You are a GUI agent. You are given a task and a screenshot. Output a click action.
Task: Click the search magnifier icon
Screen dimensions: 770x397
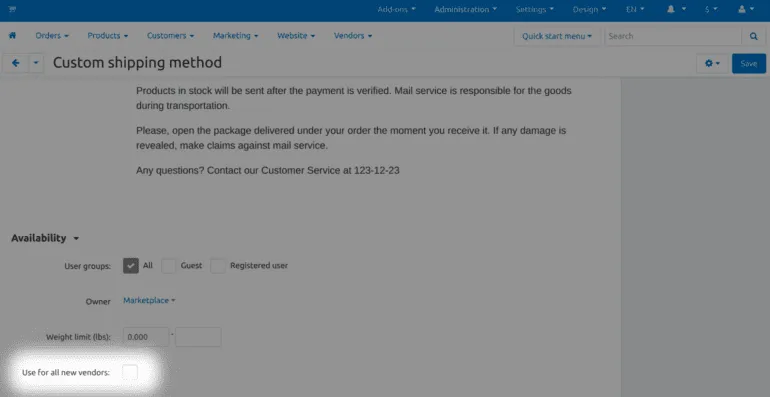(x=753, y=36)
